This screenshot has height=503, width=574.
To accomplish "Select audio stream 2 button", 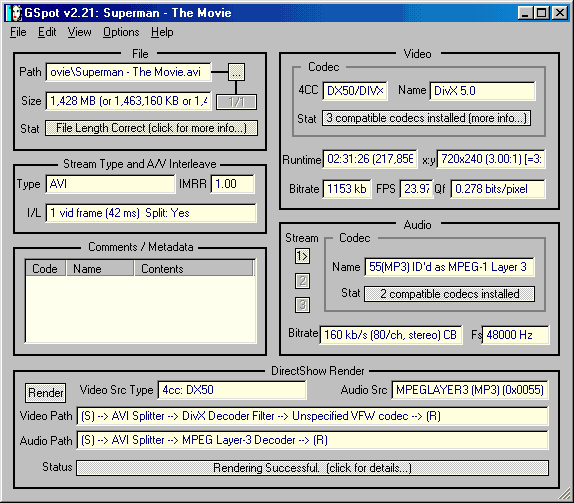I will [302, 281].
